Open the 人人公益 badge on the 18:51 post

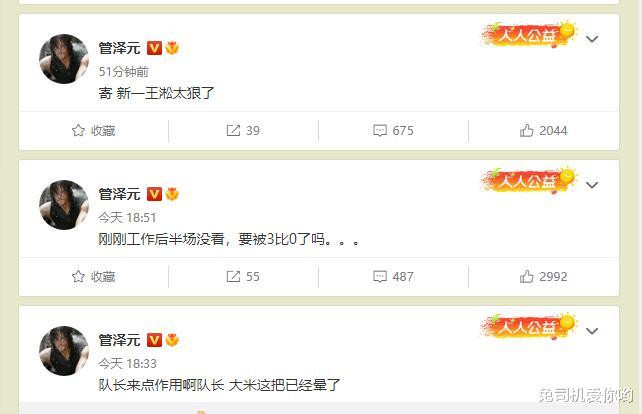point(529,180)
